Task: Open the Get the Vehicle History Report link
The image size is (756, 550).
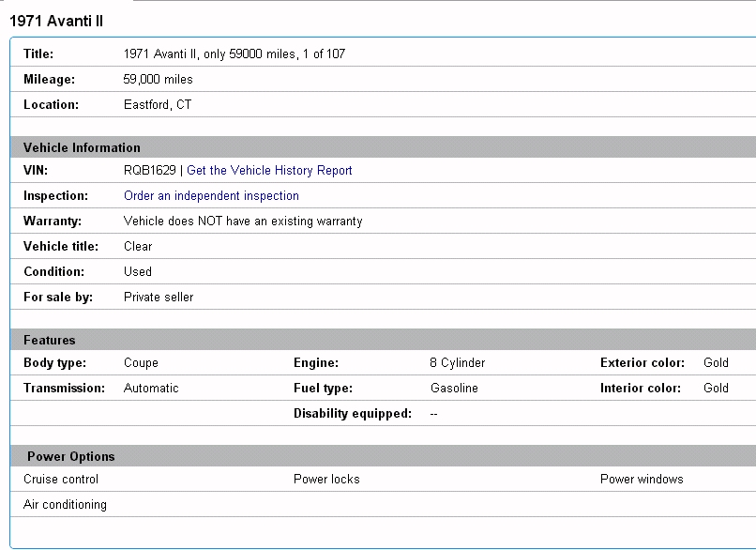Action: pos(269,171)
